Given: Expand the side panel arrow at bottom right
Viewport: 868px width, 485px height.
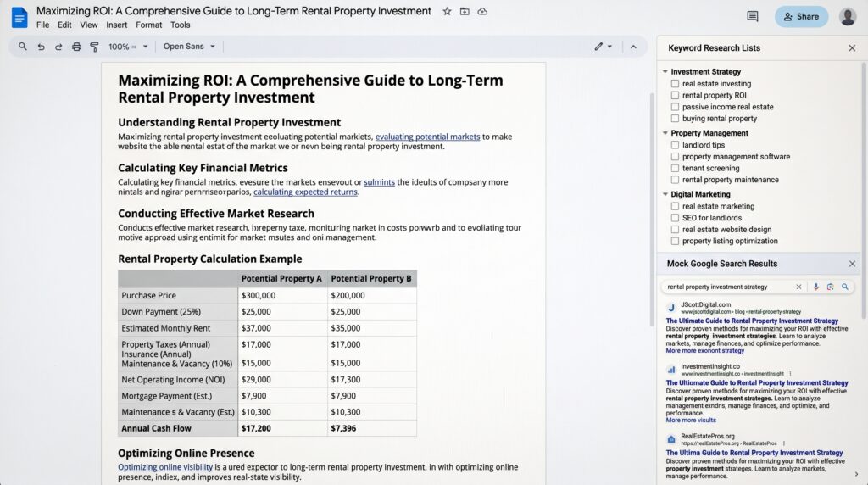Looking at the screenshot, I should (856, 475).
